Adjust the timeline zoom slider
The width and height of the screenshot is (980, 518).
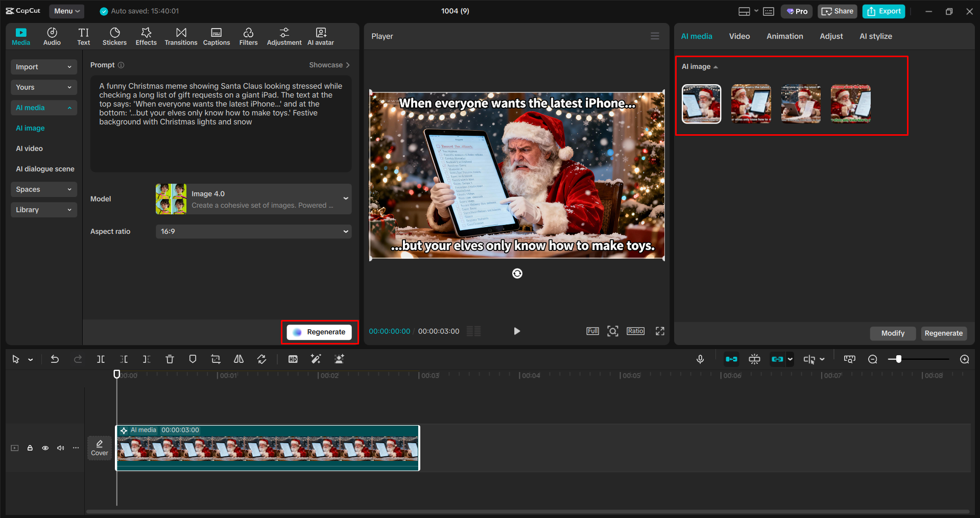click(899, 359)
